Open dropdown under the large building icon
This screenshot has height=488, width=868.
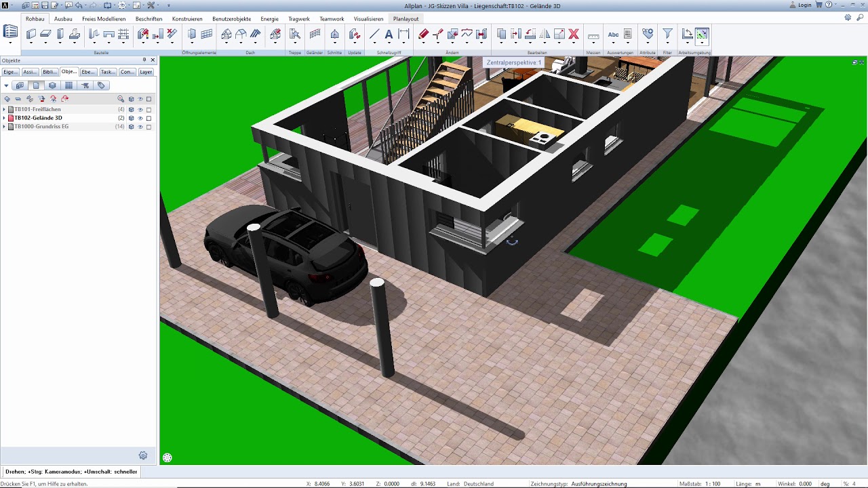click(x=10, y=44)
